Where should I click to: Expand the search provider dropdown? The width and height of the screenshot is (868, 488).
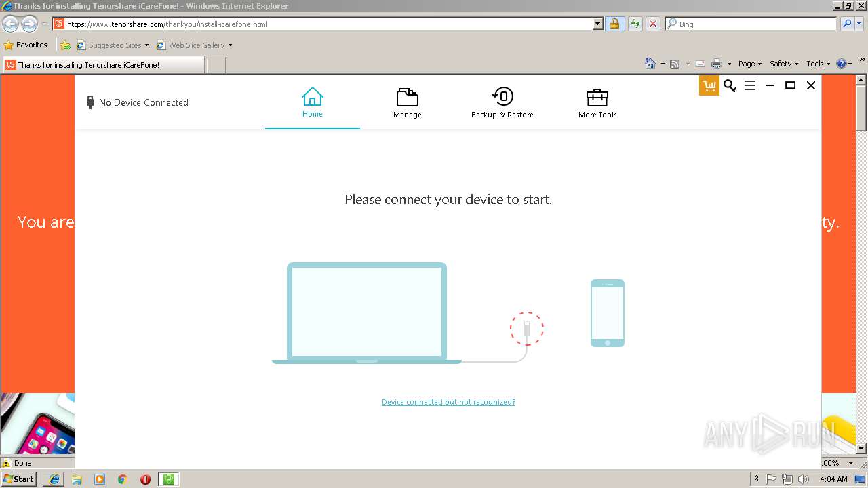860,24
